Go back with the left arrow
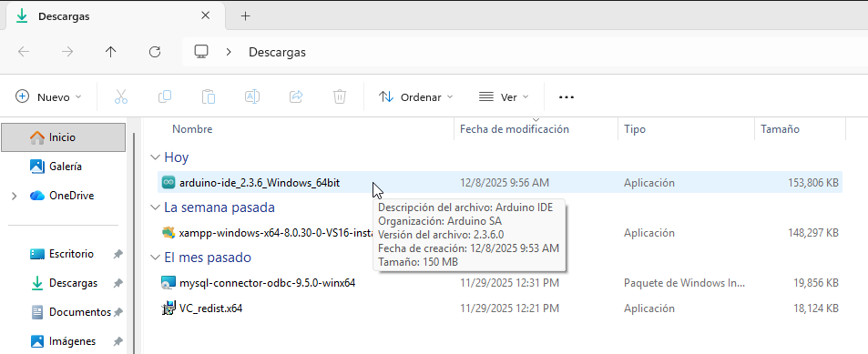868x354 pixels. [24, 52]
